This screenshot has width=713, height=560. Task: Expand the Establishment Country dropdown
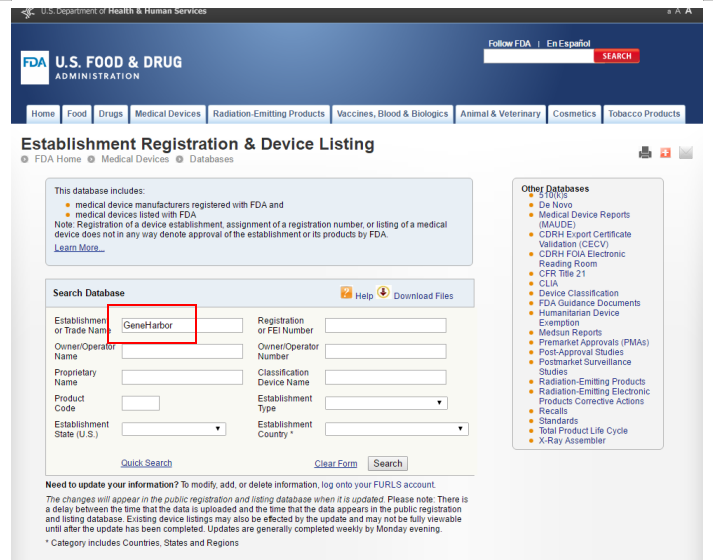click(x=396, y=429)
